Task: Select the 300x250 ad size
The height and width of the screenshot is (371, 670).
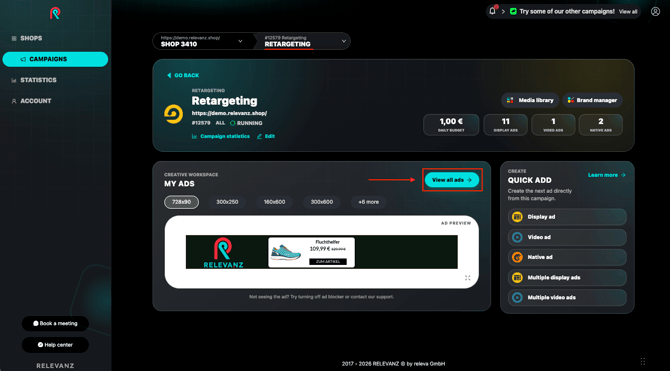Action: pyautogui.click(x=227, y=202)
